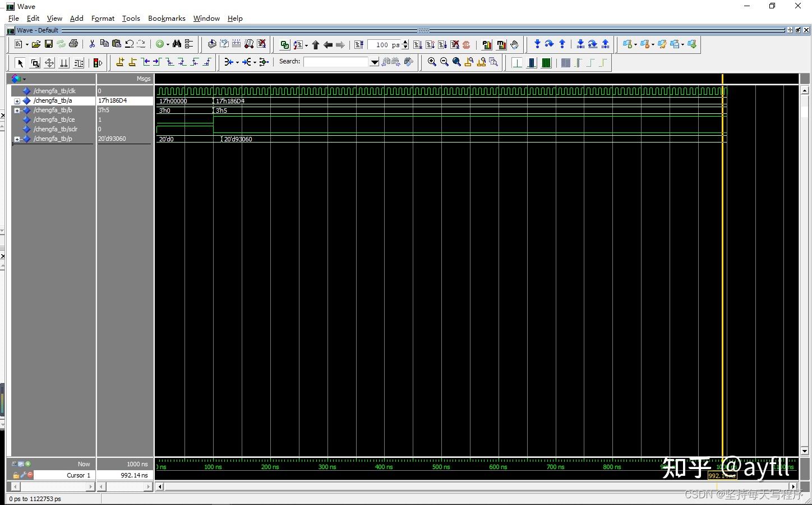Open the Format menu
Image resolution: width=812 pixels, height=505 pixels.
[103, 18]
